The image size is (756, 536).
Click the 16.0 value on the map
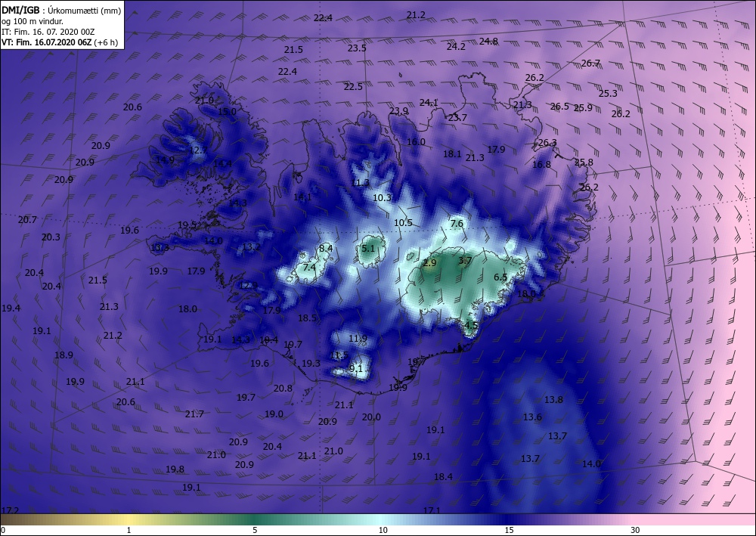click(x=416, y=141)
